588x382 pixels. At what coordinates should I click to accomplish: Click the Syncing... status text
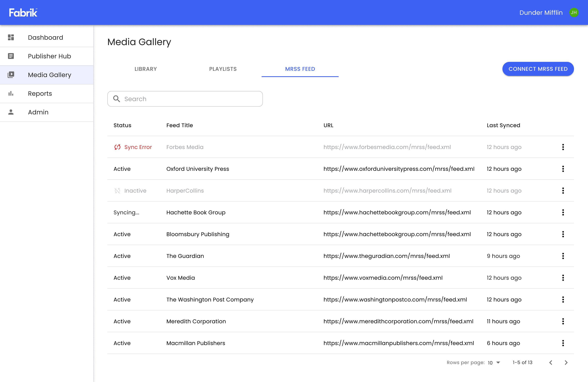point(126,213)
